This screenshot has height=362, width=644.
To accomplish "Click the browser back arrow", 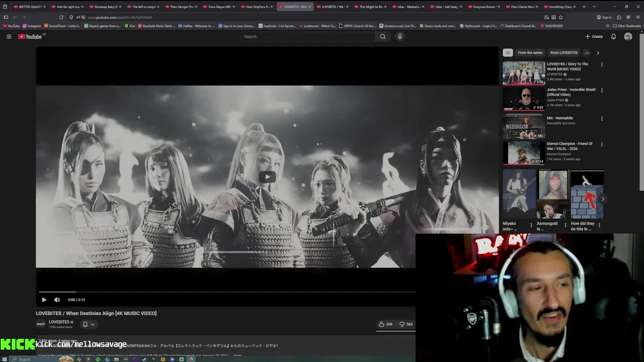I will point(15,17).
